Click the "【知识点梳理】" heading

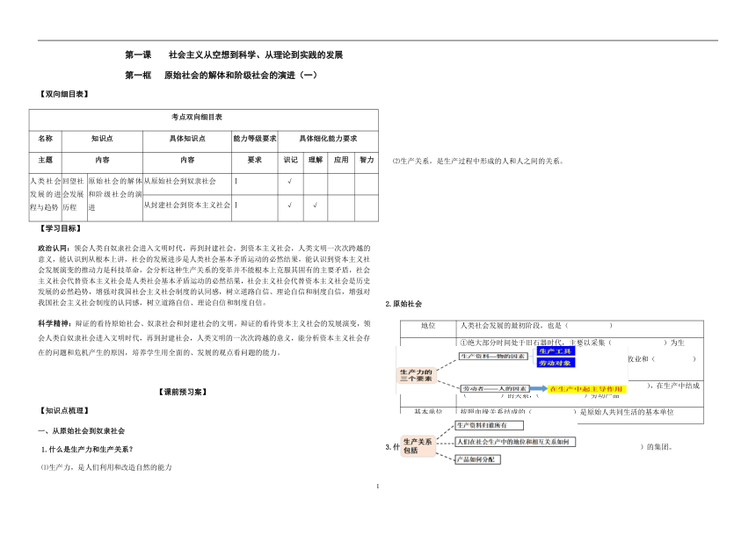[x=64, y=411]
